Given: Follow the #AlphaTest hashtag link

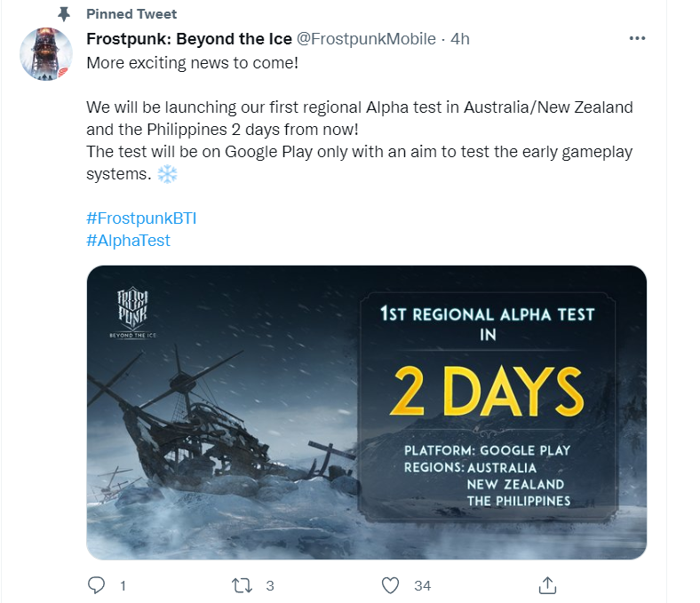Looking at the screenshot, I should pyautogui.click(x=128, y=241).
